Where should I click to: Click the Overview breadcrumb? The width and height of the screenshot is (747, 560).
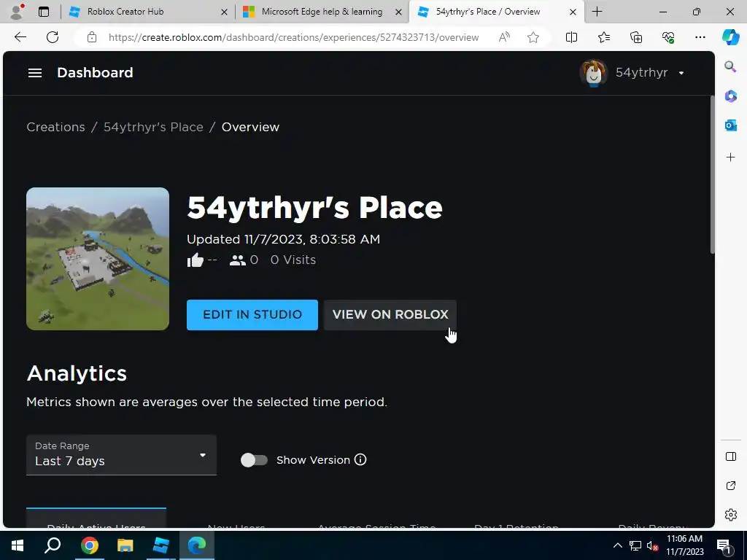[251, 127]
